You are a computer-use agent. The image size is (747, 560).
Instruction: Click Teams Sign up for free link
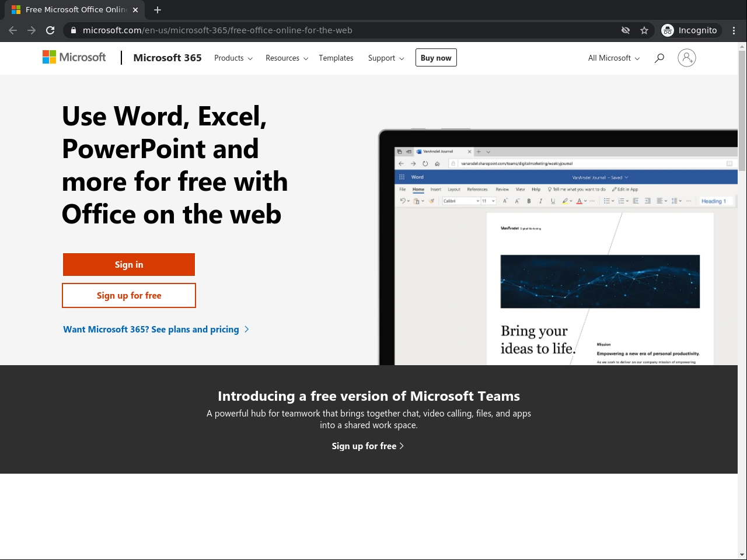point(368,446)
